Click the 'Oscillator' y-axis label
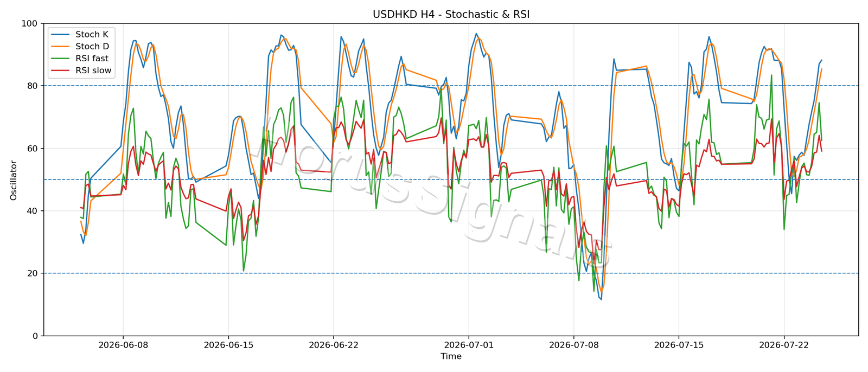 (x=14, y=180)
